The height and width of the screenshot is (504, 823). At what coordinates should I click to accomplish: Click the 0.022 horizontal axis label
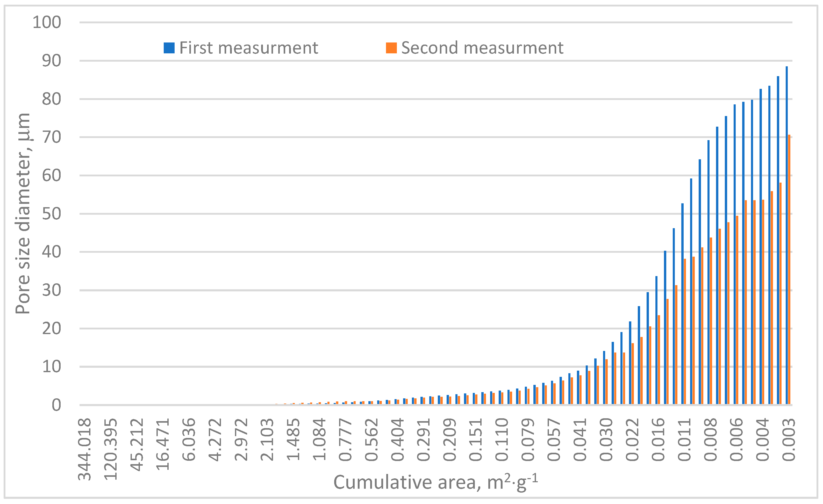pos(632,440)
